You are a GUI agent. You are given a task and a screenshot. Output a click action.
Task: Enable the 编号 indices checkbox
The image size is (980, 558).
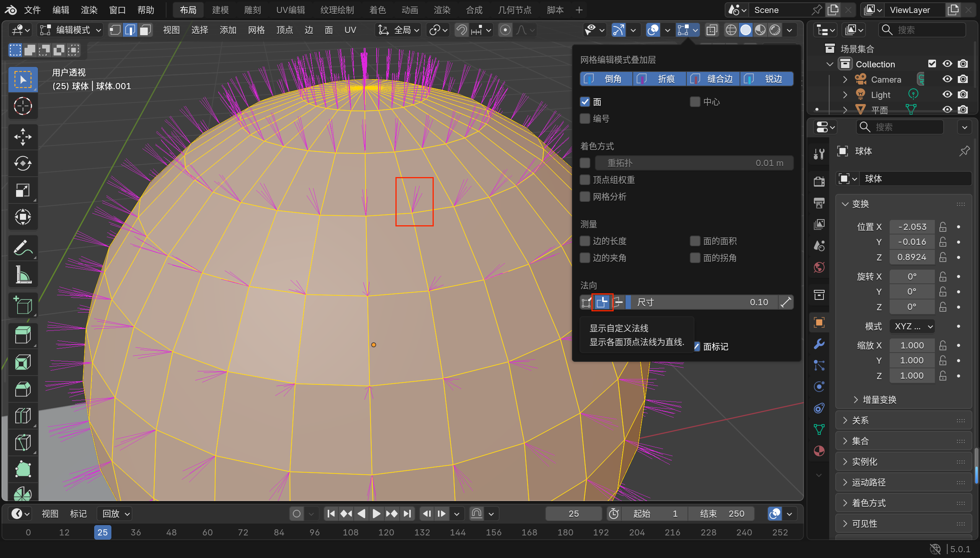point(585,119)
